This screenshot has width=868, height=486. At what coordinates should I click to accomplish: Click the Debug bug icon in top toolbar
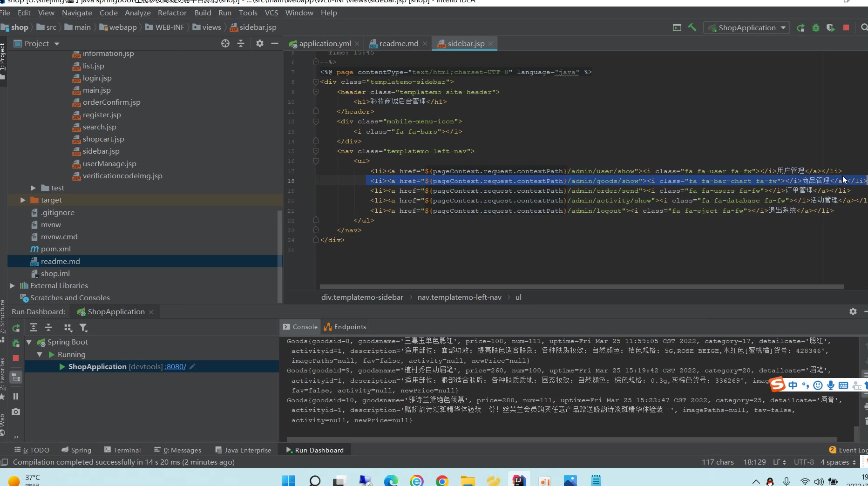815,27
